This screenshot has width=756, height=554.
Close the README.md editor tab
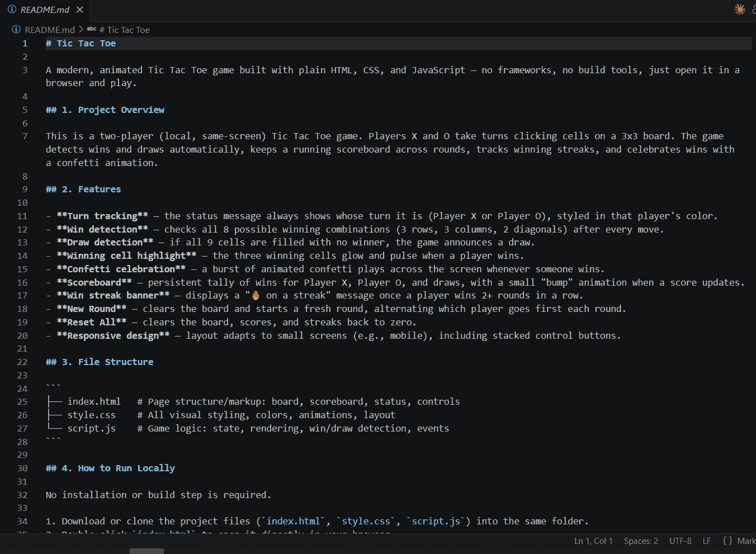(80, 10)
